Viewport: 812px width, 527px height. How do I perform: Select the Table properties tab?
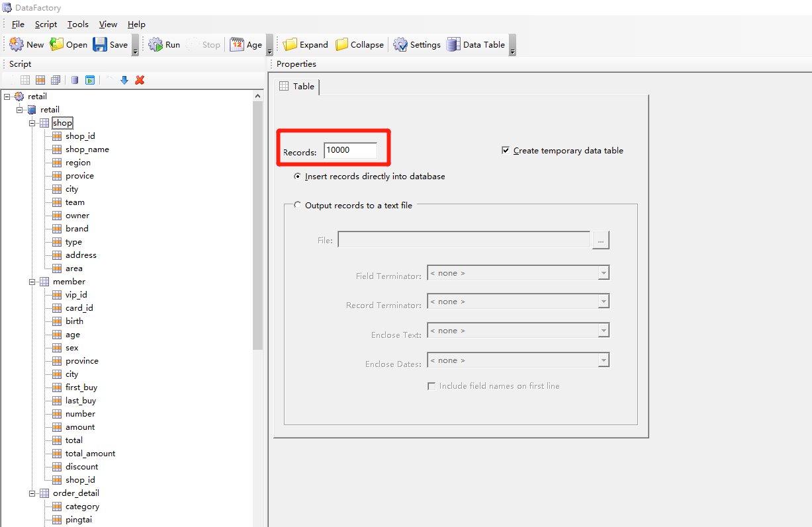click(x=297, y=87)
